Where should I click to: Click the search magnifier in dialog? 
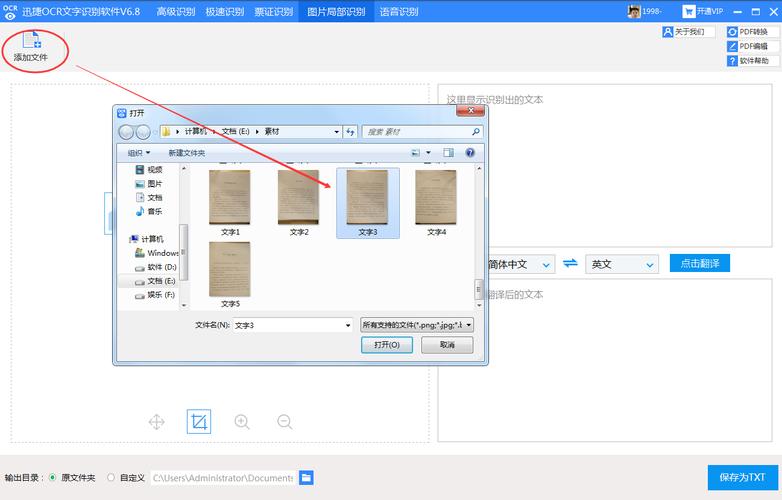pyautogui.click(x=475, y=132)
